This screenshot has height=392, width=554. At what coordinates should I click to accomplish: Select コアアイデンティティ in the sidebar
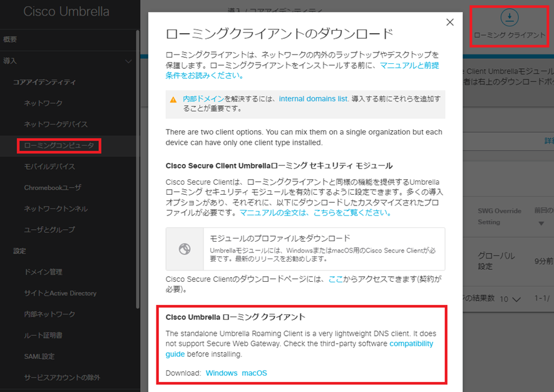(44, 82)
